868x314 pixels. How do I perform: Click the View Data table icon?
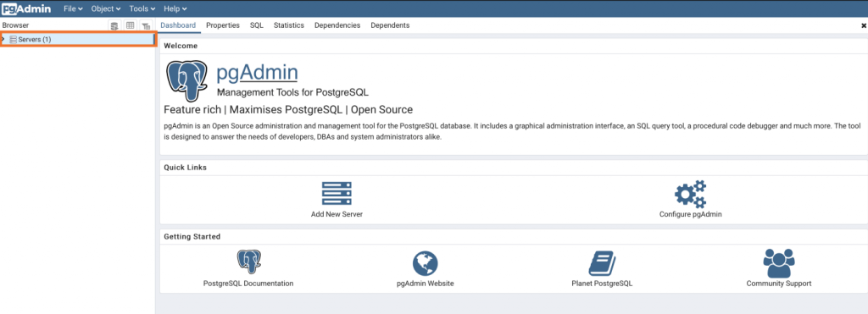tap(130, 25)
